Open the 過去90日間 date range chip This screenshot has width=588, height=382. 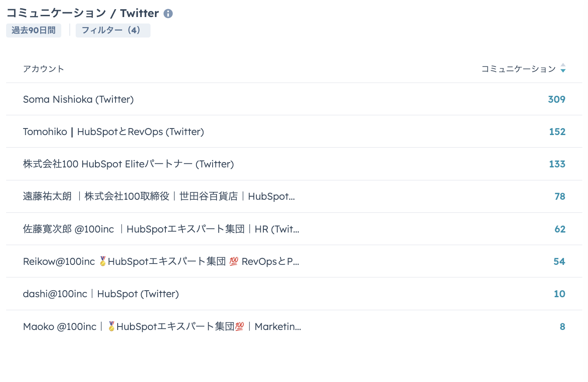[x=33, y=30]
